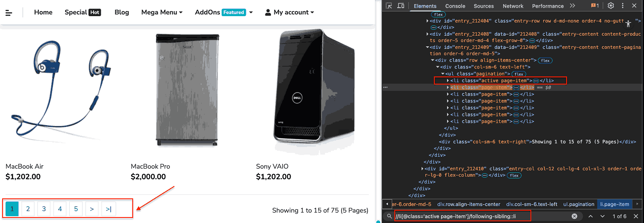Show more DevTools tabs via double chevron
This screenshot has height=223, width=644.
coord(573,6)
